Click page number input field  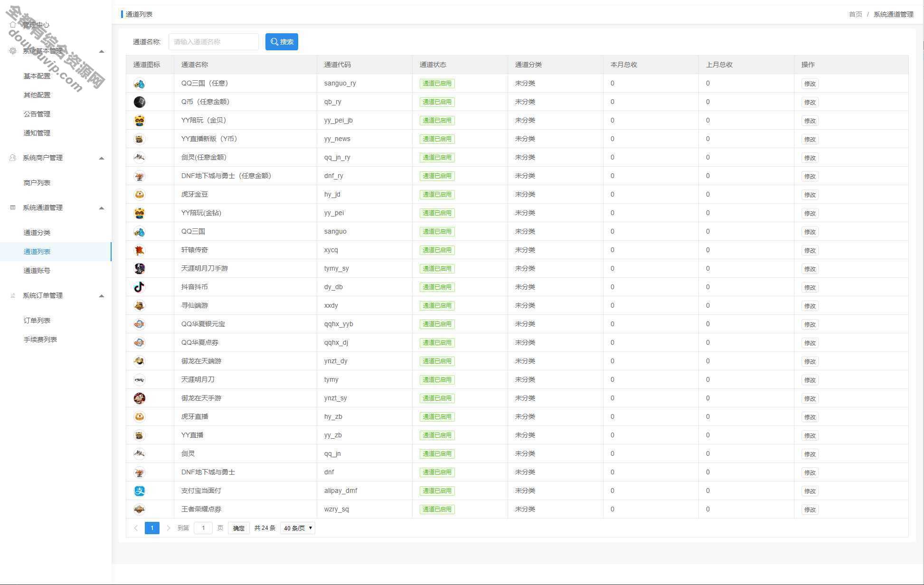click(204, 528)
